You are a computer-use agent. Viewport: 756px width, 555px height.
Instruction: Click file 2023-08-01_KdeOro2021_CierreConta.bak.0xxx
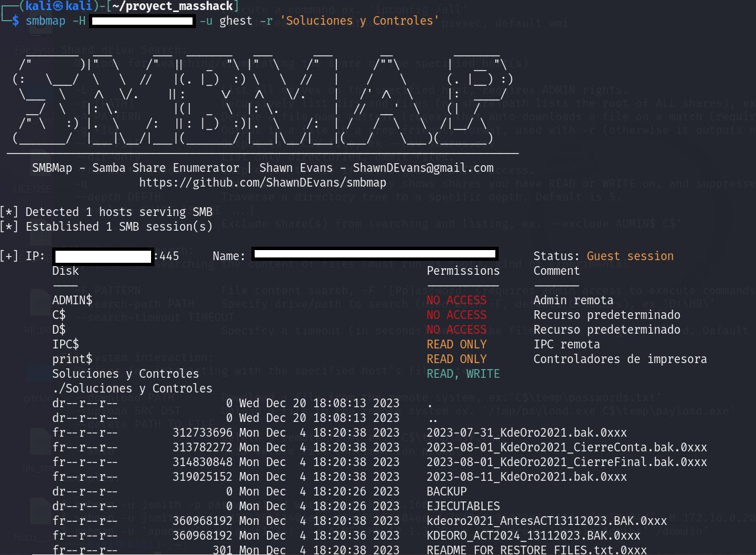click(567, 447)
